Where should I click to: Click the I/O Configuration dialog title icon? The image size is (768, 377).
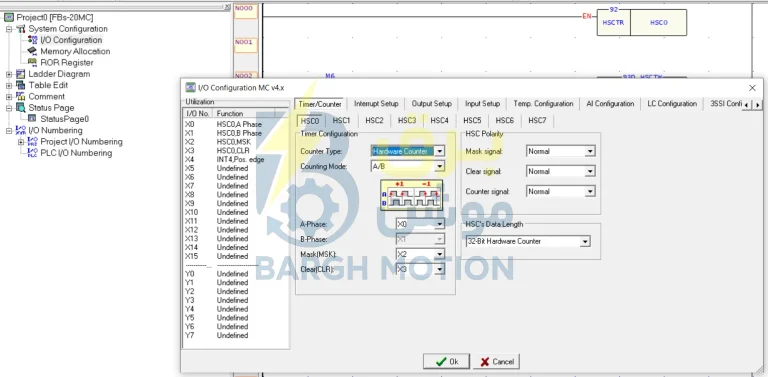(190, 88)
